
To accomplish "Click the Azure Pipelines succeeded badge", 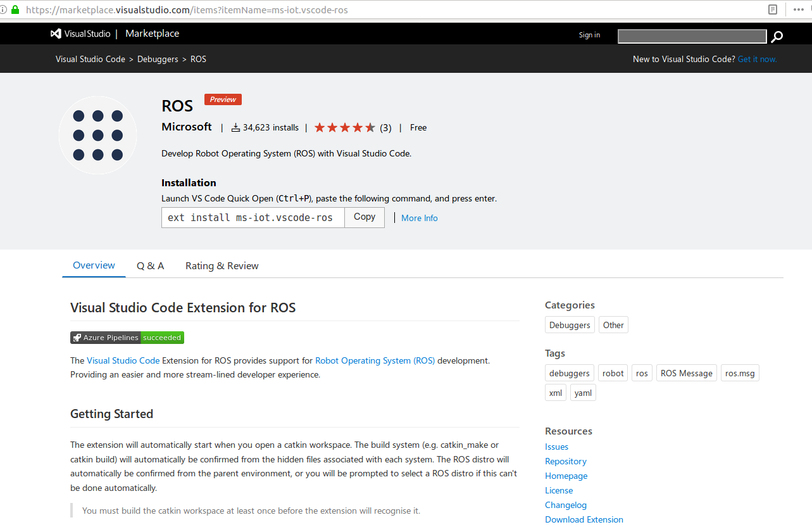I will (x=127, y=337).
